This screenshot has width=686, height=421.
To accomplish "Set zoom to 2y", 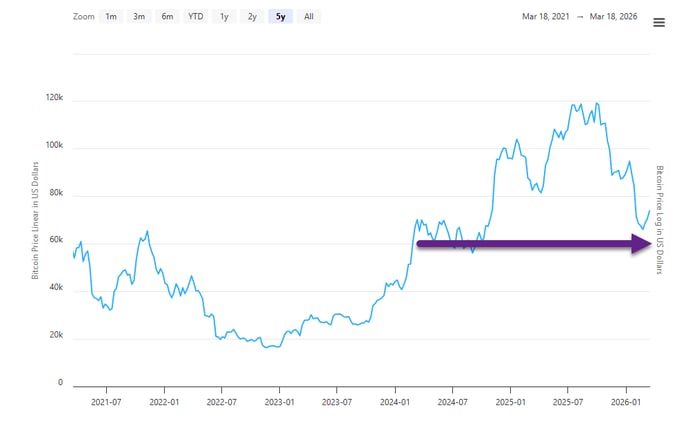I will coord(252,17).
